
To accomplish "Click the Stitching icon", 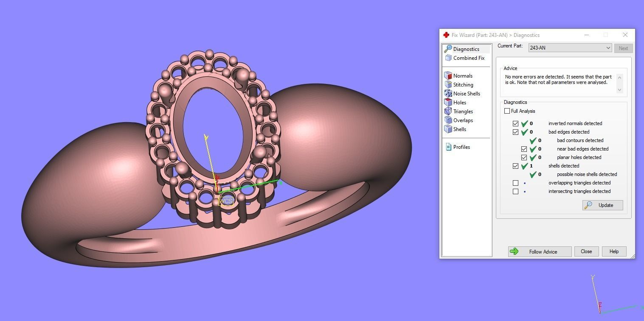I will (x=448, y=85).
